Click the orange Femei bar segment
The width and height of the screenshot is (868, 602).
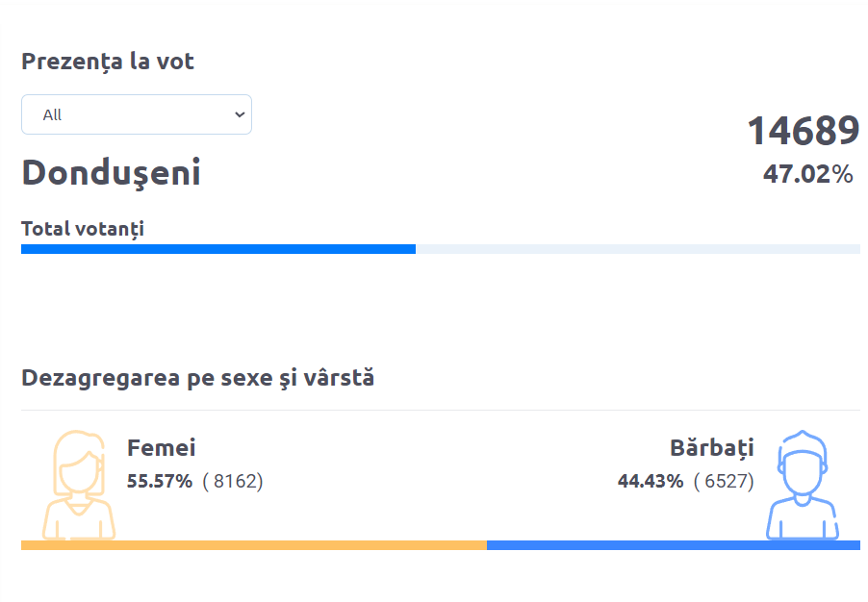pos(254,545)
